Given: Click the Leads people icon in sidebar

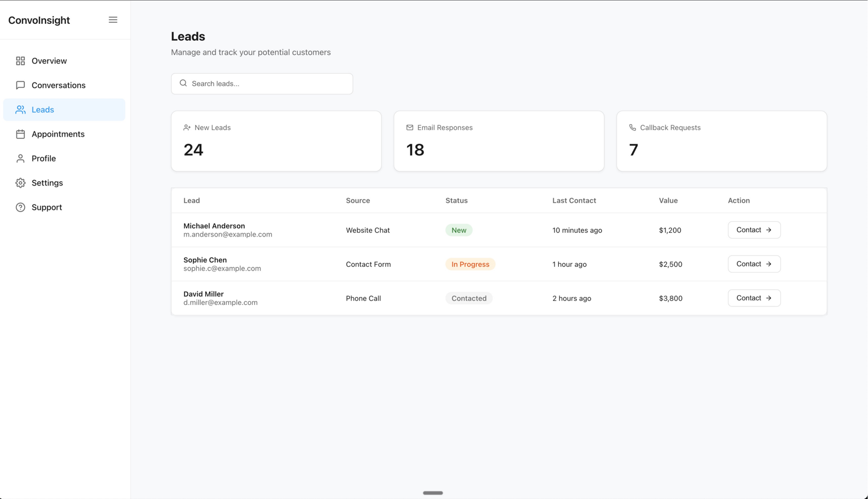Looking at the screenshot, I should click(x=21, y=110).
